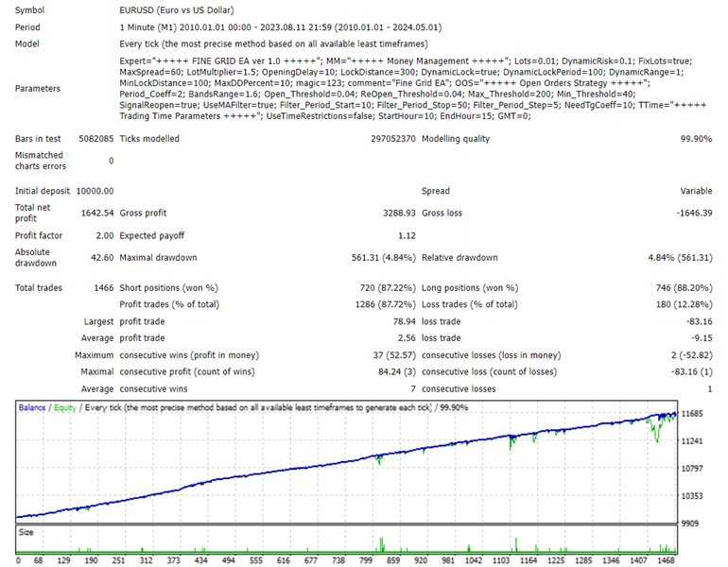Click consecutive wins value 37 (52.57)
Screen dimensions: 728x567
394,355
